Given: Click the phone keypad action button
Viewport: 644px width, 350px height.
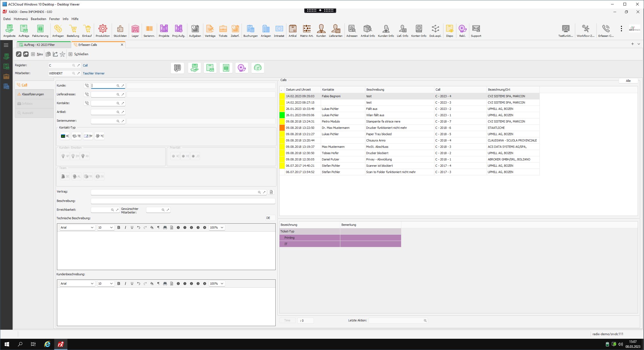Looking at the screenshot, I should coord(177,68).
